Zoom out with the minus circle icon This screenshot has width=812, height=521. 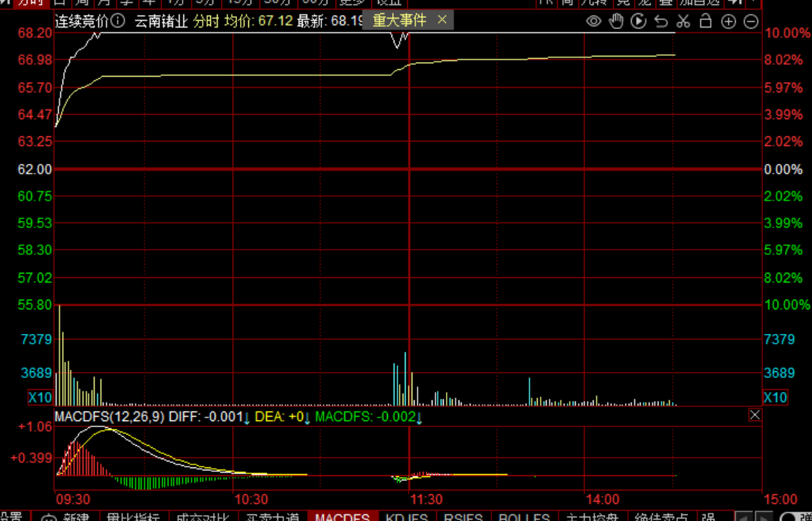coord(751,22)
